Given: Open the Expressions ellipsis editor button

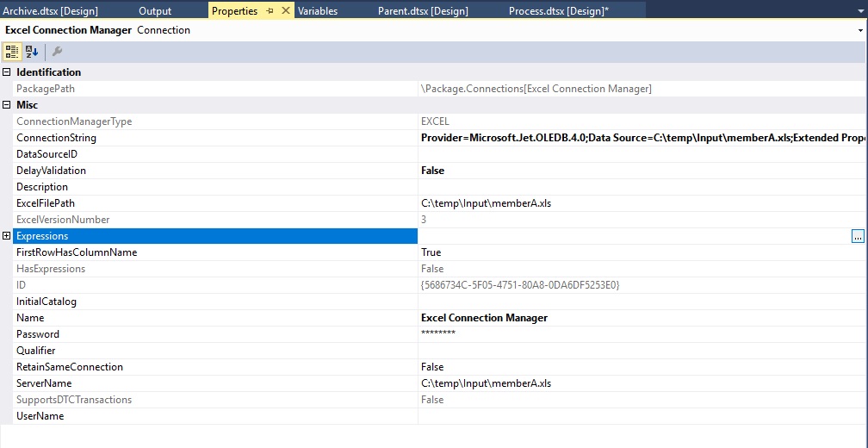Looking at the screenshot, I should click(x=858, y=236).
